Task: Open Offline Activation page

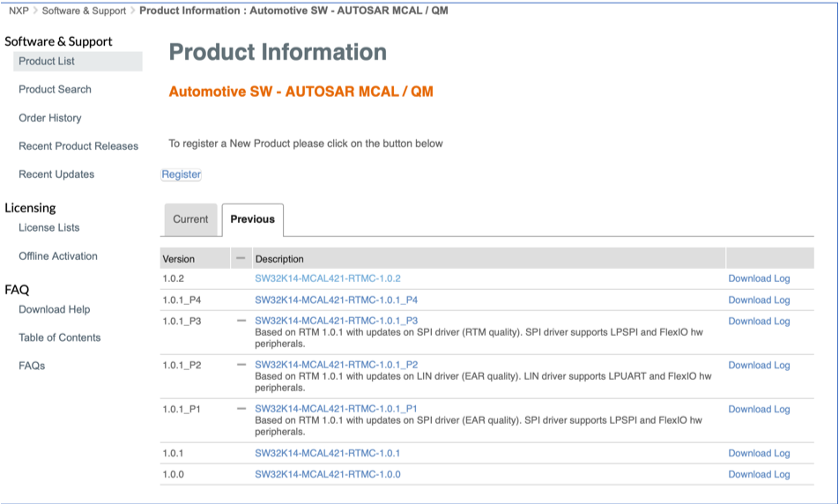Action: pyautogui.click(x=58, y=256)
